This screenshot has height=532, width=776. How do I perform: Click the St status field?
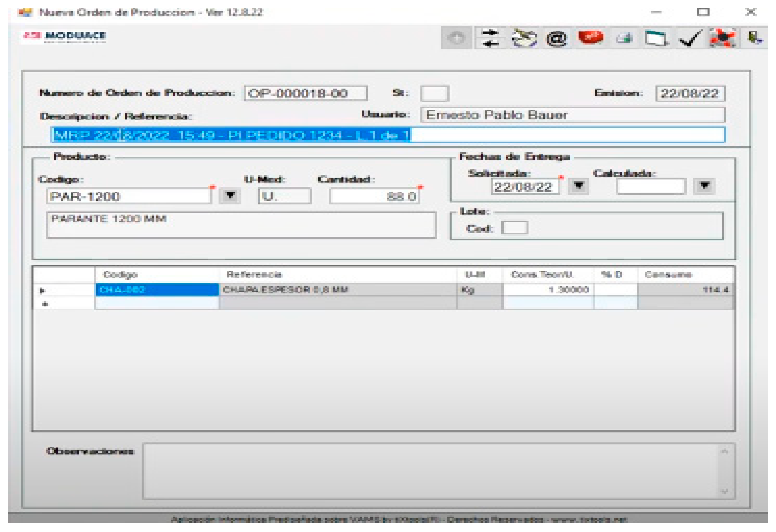pos(435,93)
